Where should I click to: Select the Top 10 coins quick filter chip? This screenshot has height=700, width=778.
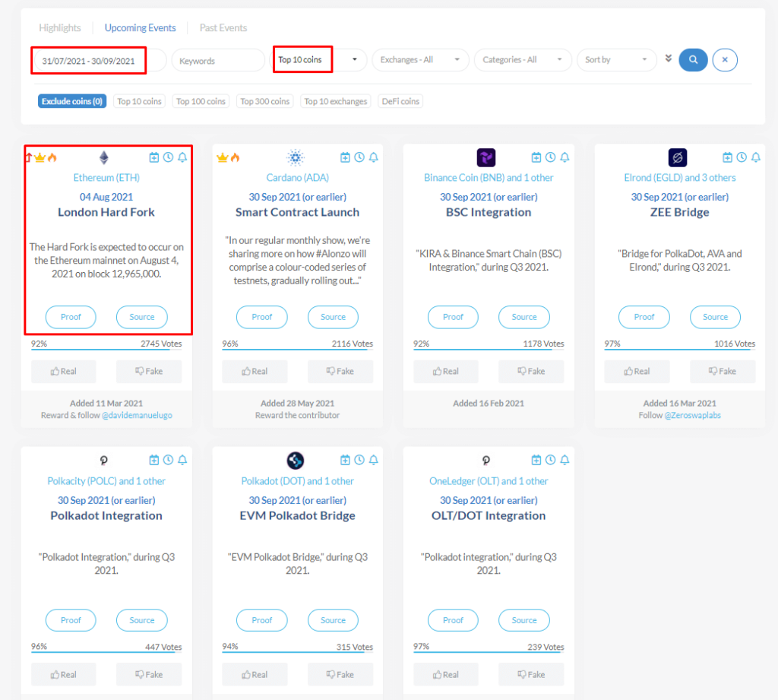coord(140,101)
